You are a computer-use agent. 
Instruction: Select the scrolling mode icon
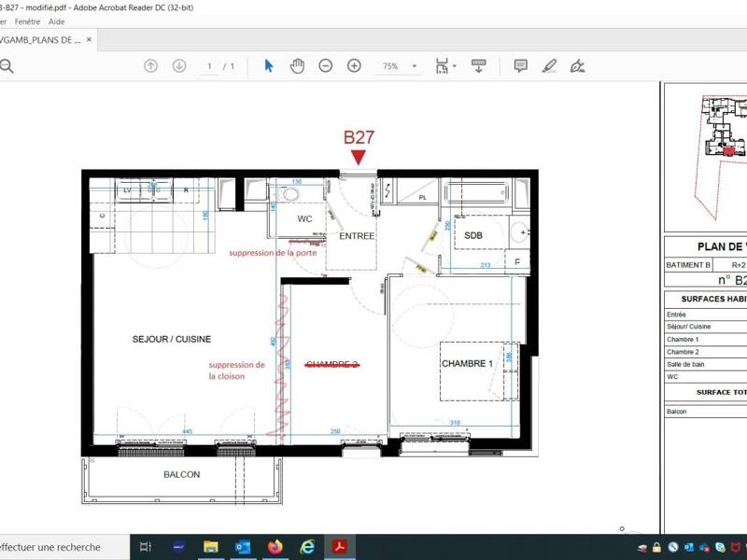tap(477, 66)
